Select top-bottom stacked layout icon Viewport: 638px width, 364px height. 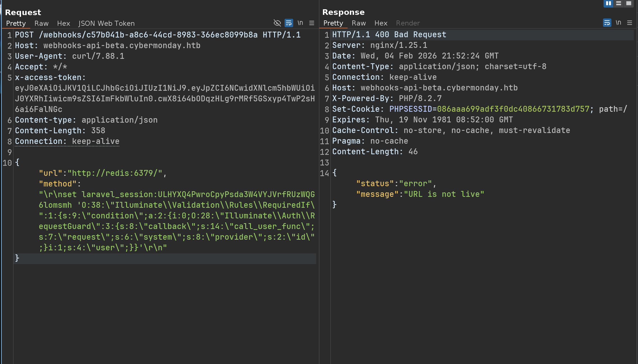coord(619,3)
